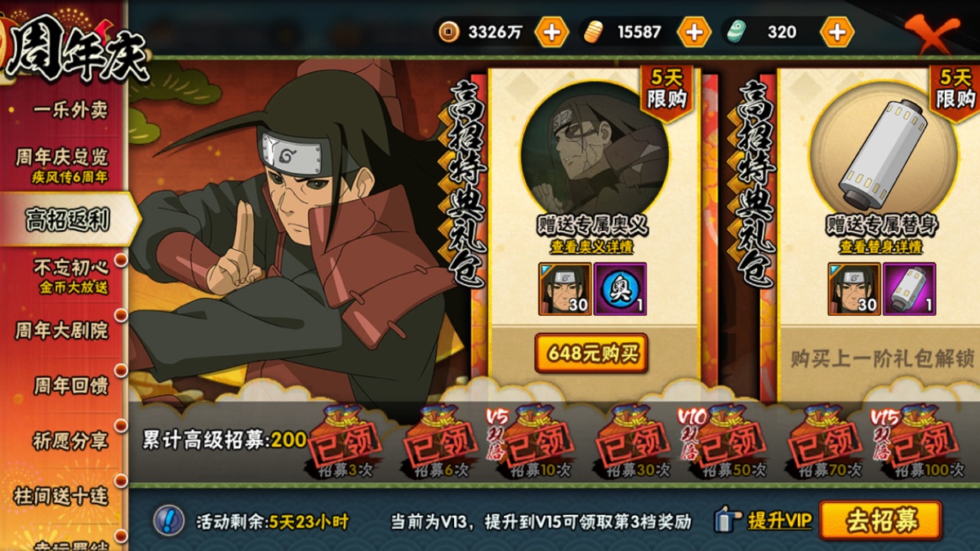Click the 648元购买 button
This screenshot has width=980, height=551.
point(591,353)
